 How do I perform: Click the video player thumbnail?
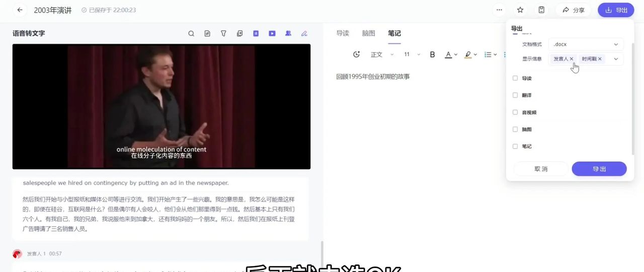coord(162,106)
